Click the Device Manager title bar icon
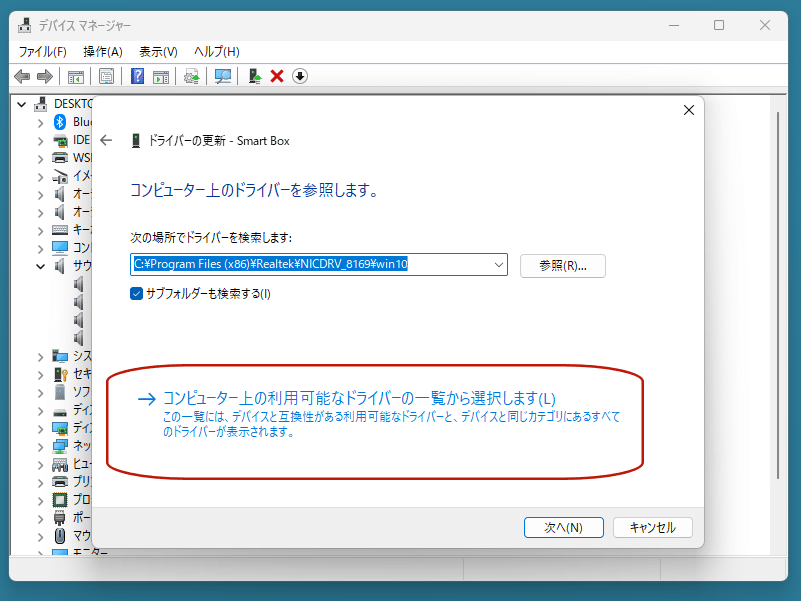The image size is (801, 601). click(x=25, y=25)
